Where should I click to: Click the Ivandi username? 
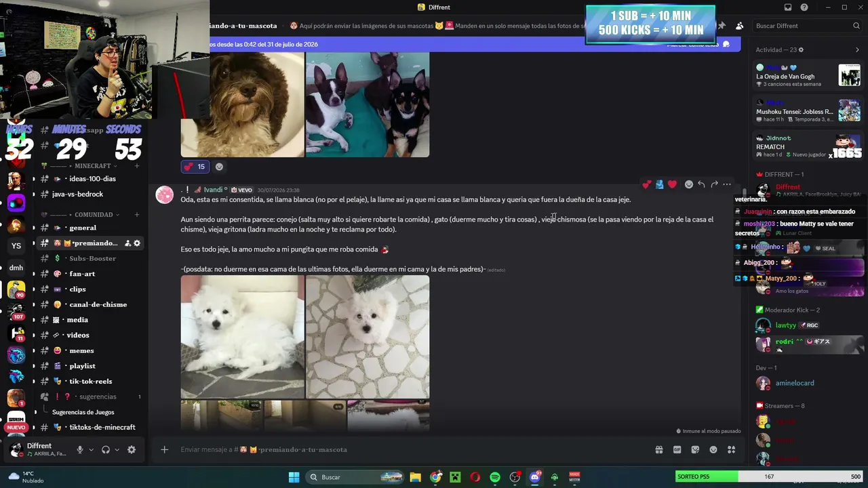[214, 190]
